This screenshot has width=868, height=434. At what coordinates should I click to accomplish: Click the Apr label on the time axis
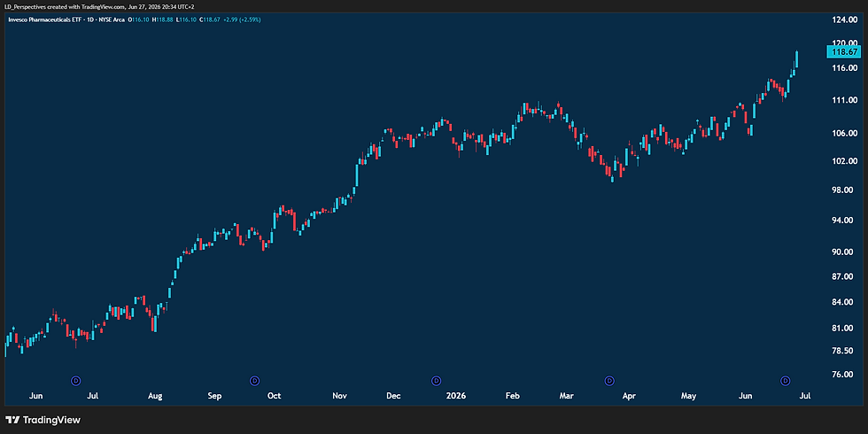tap(628, 397)
